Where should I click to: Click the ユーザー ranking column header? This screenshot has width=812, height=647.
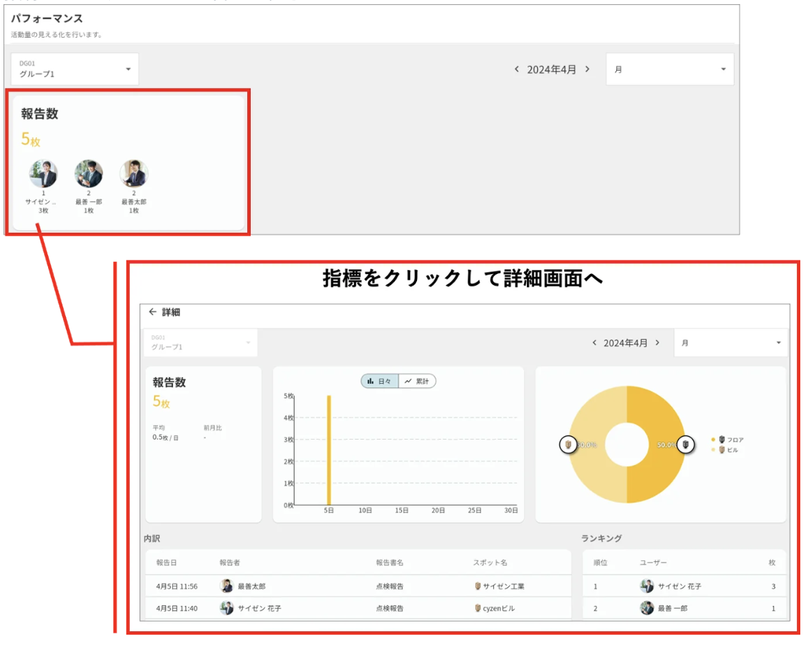pyautogui.click(x=653, y=563)
